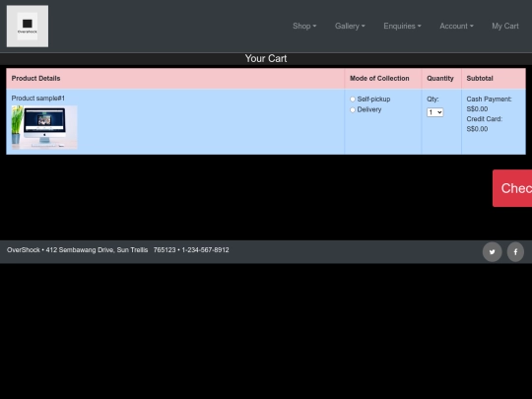Click the Quantity column header
The height and width of the screenshot is (399, 532).
click(x=441, y=79)
